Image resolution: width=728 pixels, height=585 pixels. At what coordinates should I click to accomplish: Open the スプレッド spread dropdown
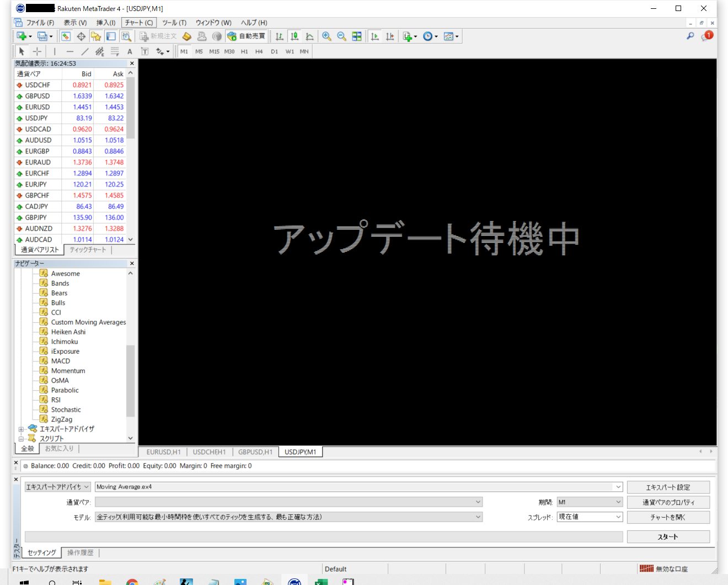tap(590, 517)
